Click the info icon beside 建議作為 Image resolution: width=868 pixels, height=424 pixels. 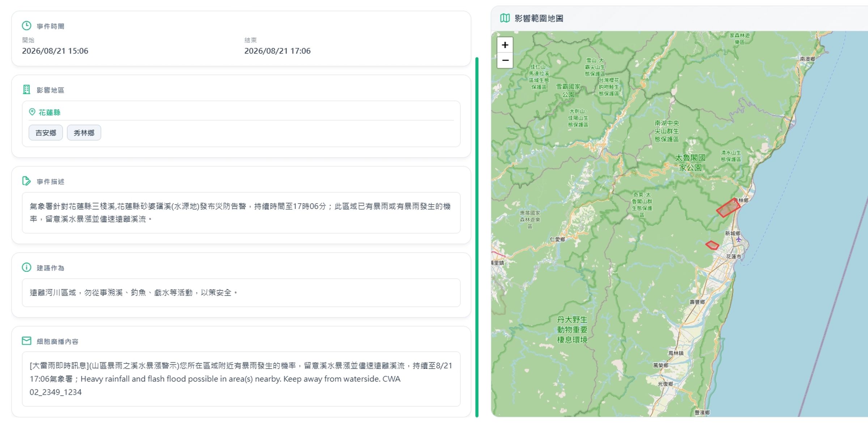(x=26, y=267)
